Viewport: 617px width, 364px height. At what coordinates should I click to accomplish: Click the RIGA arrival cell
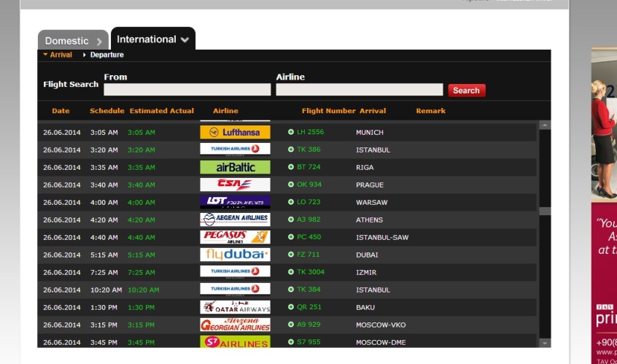(x=365, y=168)
